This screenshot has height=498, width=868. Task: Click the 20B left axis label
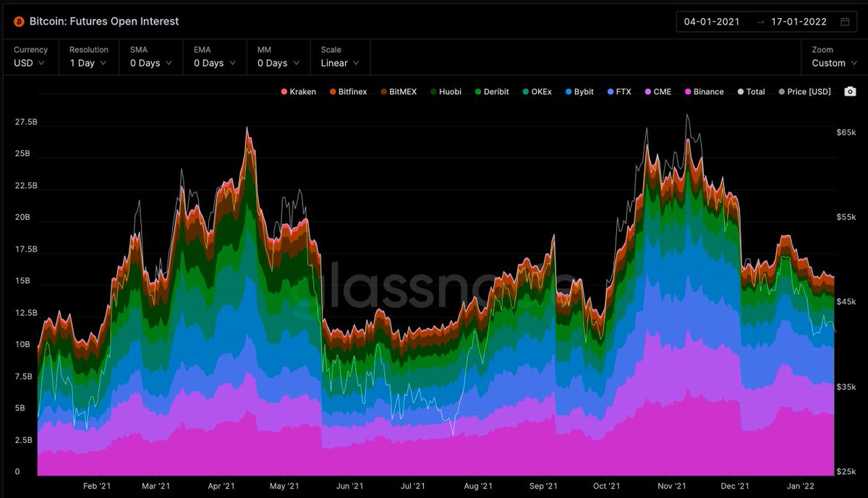point(22,218)
